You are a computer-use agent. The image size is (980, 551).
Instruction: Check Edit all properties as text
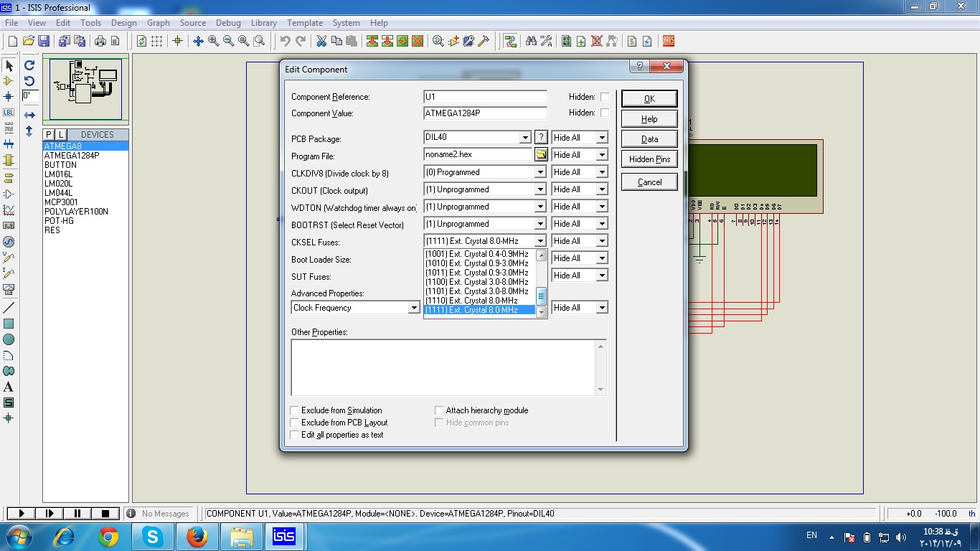tap(294, 435)
